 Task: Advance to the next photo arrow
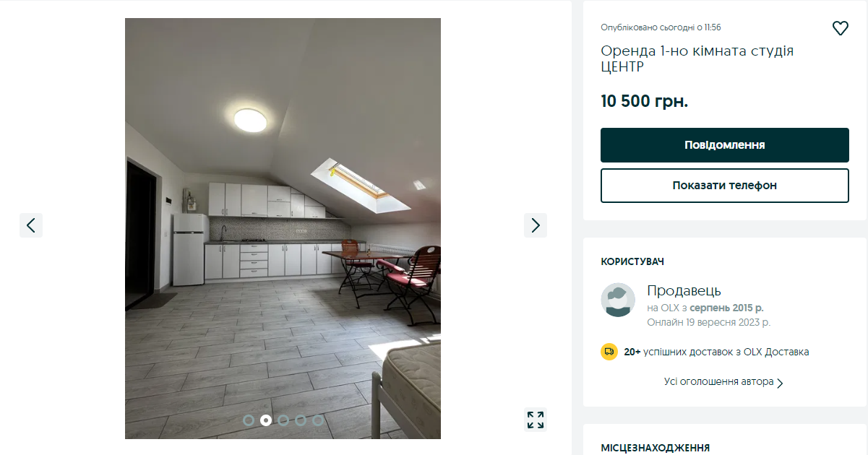(x=536, y=225)
